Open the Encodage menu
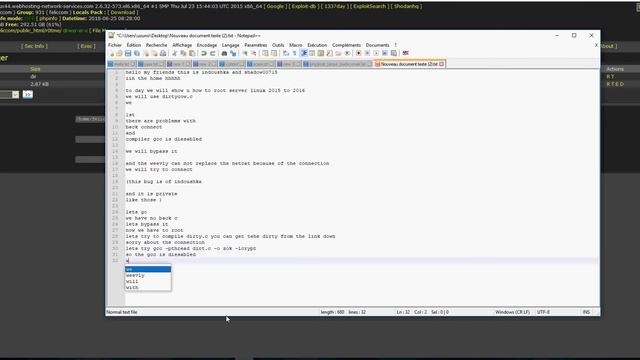640x360 pixels. tap(207, 45)
